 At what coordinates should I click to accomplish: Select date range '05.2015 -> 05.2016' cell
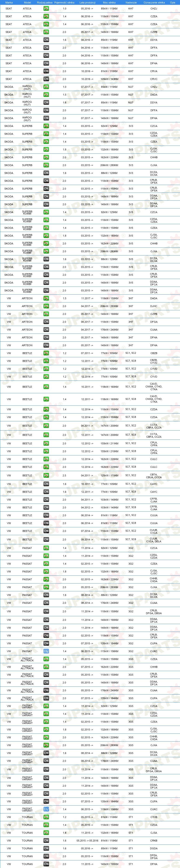pos(87,841)
